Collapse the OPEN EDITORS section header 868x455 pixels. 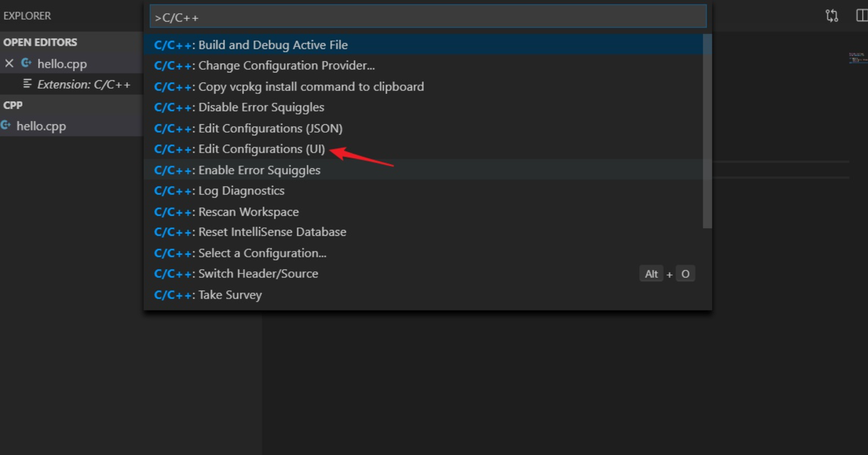click(71, 42)
